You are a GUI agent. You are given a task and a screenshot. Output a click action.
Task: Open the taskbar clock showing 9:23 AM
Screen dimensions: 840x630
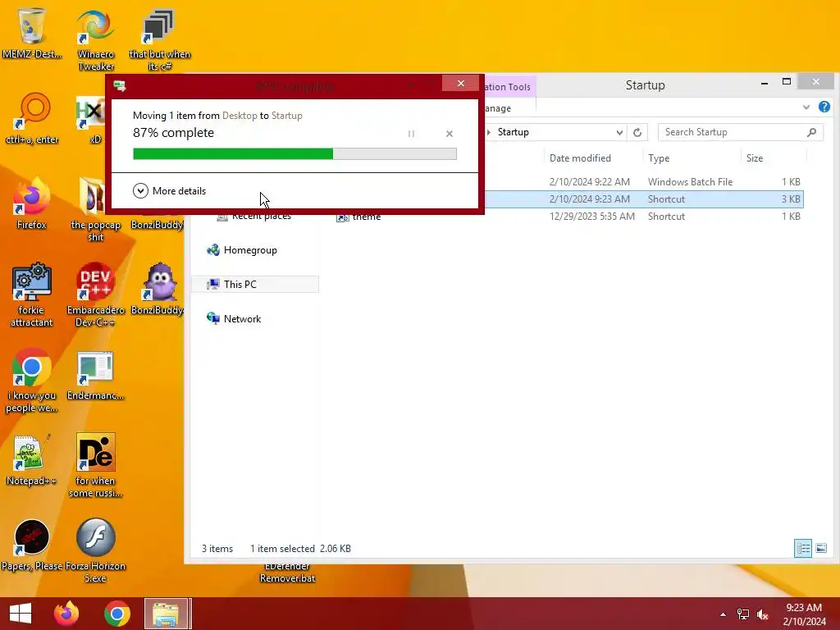[804, 614]
